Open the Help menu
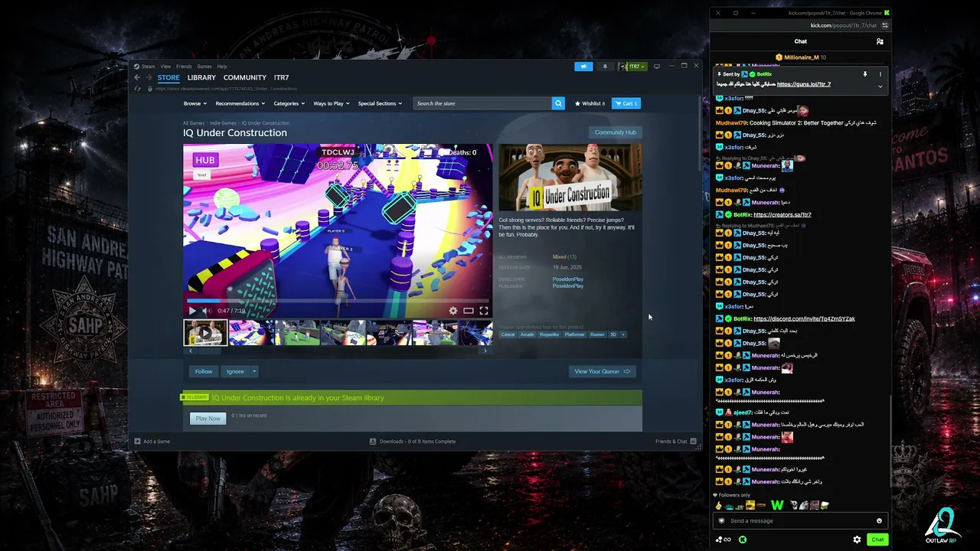 (222, 67)
